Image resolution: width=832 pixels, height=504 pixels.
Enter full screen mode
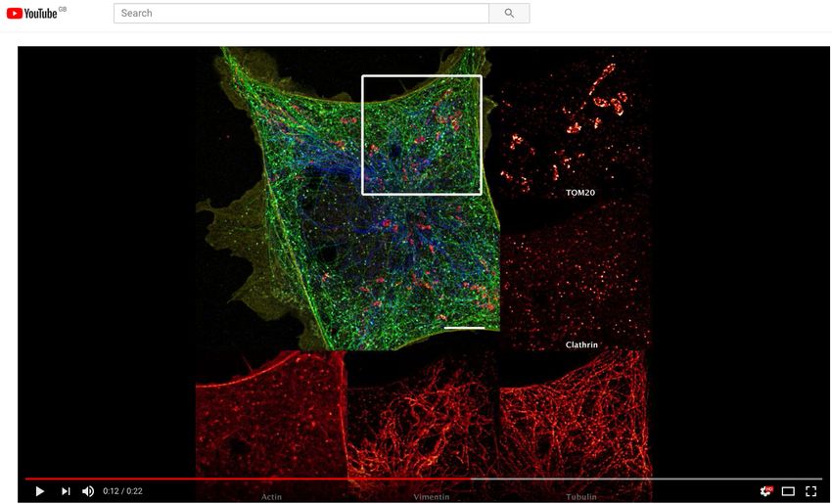tap(810, 491)
